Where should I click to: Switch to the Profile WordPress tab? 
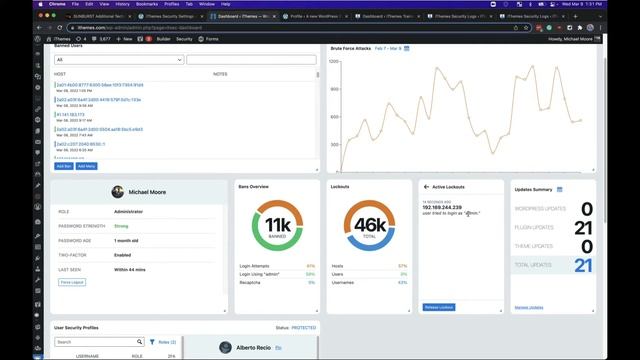314,16
